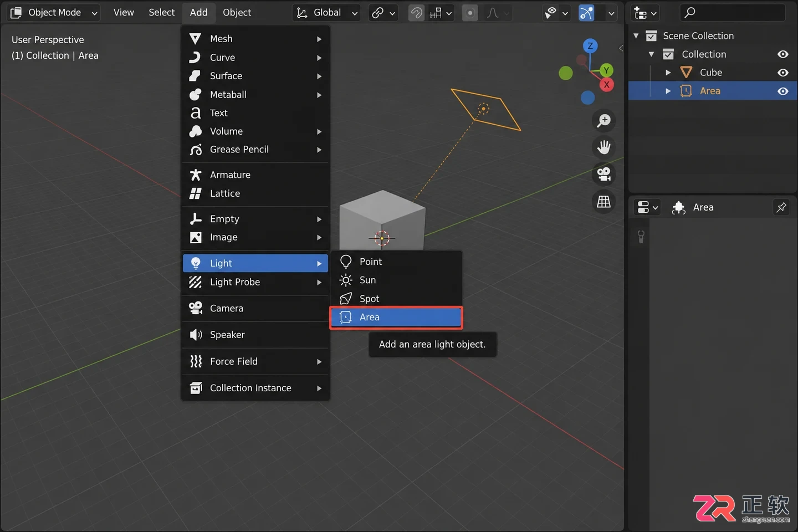The image size is (798, 532).
Task: Open the gizmo options dropdown arrow
Action: click(x=611, y=12)
